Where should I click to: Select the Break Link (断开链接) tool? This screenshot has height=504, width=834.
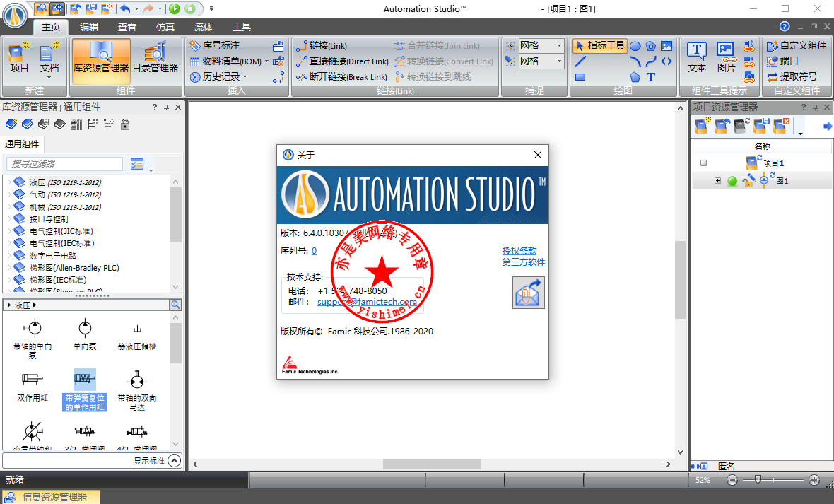[341, 76]
